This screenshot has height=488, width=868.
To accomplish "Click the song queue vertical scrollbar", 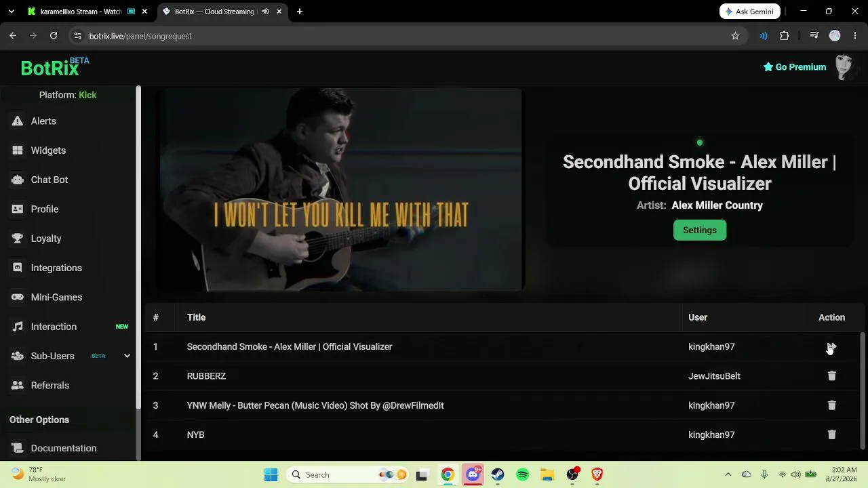I will (x=863, y=390).
